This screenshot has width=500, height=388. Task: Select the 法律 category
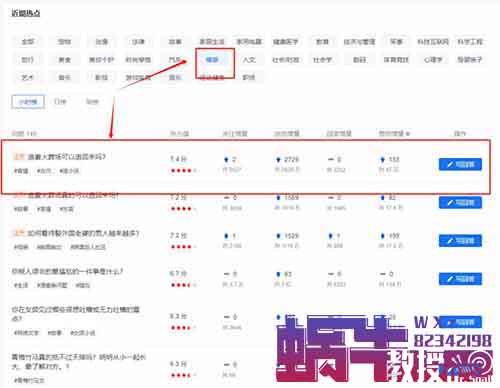(138, 42)
